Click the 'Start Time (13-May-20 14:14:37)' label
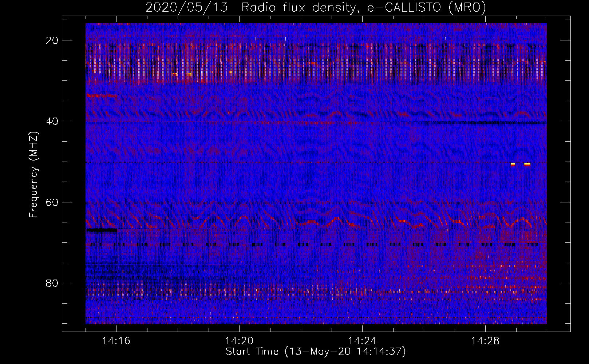This screenshot has height=364, width=589. (x=316, y=352)
